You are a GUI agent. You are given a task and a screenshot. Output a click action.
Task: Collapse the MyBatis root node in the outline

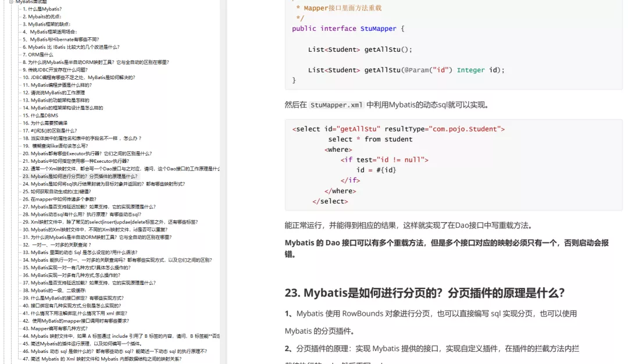(x=11, y=2)
